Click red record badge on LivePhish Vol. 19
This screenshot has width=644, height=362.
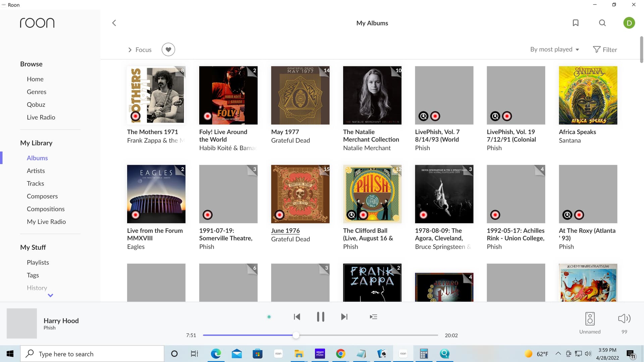[x=507, y=116]
